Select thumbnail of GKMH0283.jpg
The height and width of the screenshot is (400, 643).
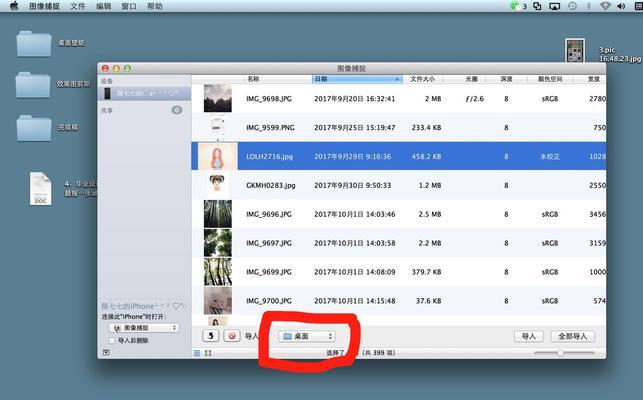(217, 184)
